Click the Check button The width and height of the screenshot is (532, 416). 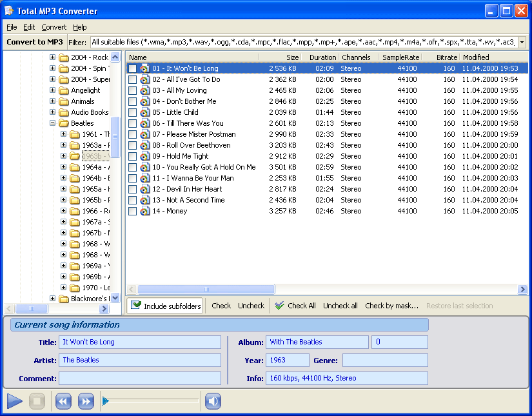pyautogui.click(x=221, y=306)
